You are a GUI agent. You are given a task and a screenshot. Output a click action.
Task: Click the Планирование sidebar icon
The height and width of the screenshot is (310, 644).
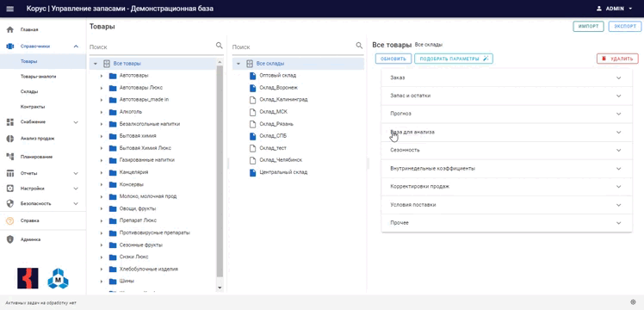coord(10,157)
